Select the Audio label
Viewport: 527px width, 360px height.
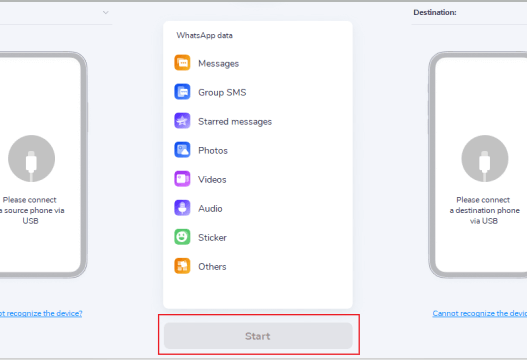pos(210,209)
